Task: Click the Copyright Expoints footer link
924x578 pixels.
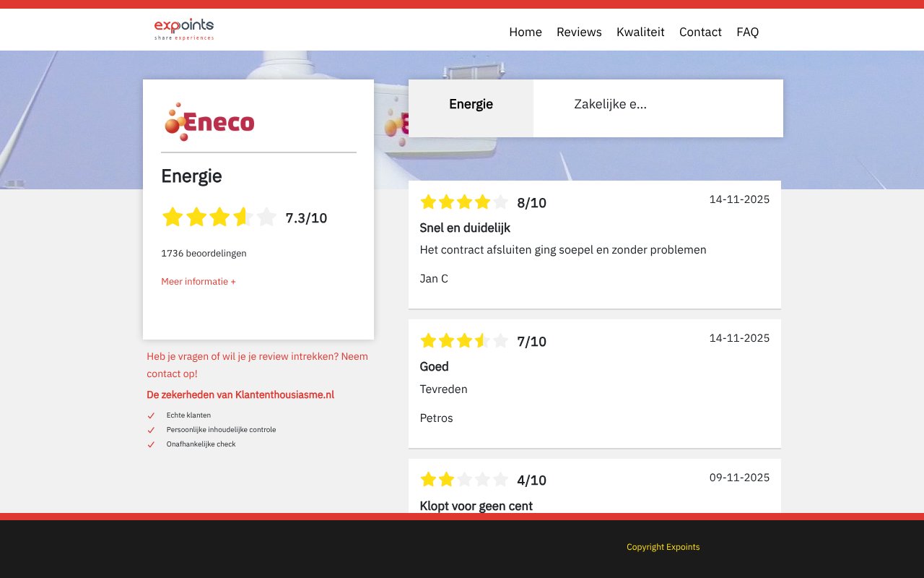Action: [x=663, y=547]
